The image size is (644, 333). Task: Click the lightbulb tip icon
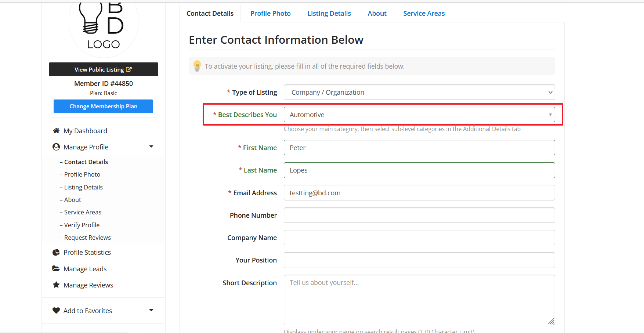197,66
